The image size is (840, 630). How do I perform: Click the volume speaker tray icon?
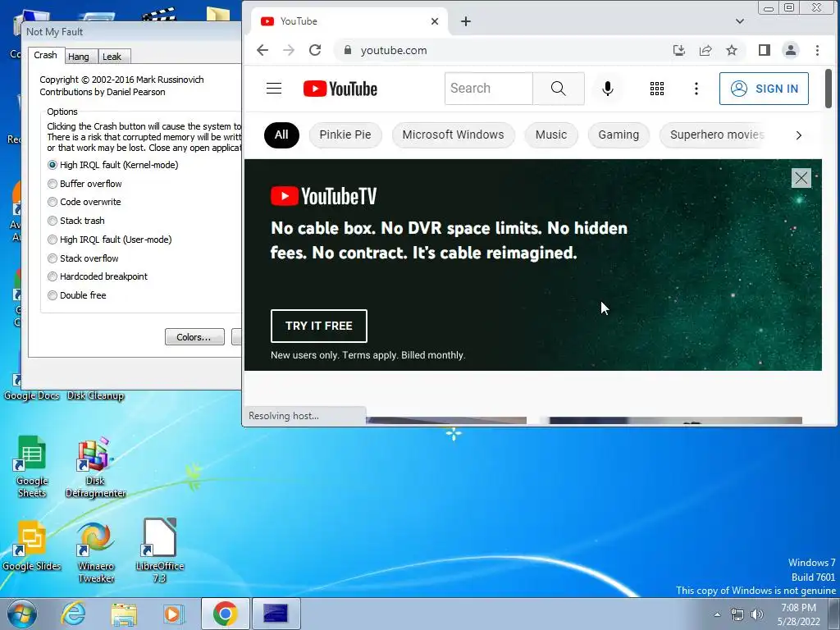click(757, 614)
